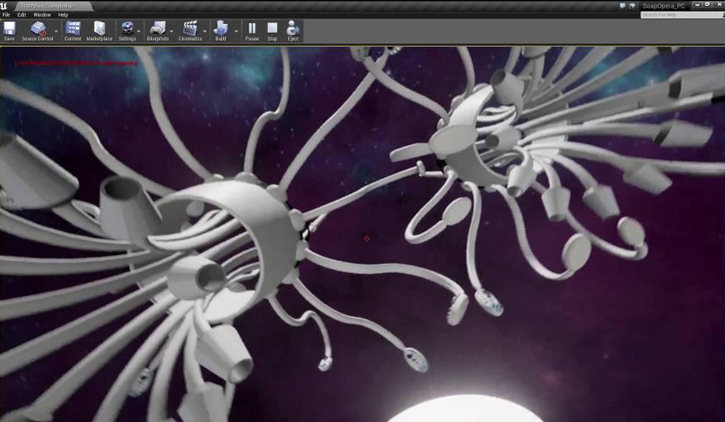Pause the running simulation
Screen dimensions: 725x422
click(252, 31)
